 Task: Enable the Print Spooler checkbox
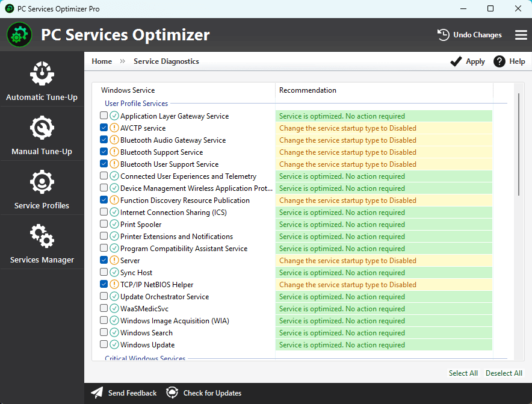[104, 224]
